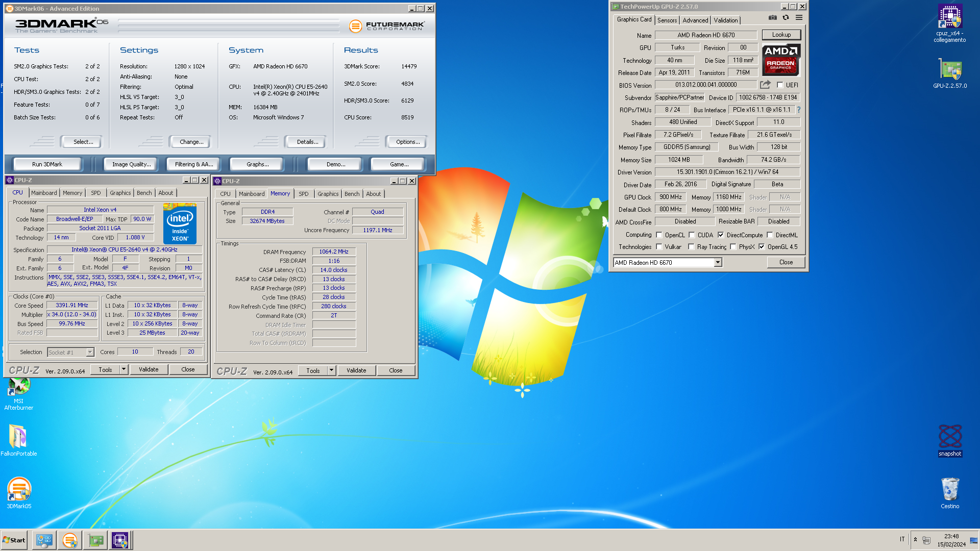Click the CPU-Z taskbar icon

pyautogui.click(x=120, y=540)
